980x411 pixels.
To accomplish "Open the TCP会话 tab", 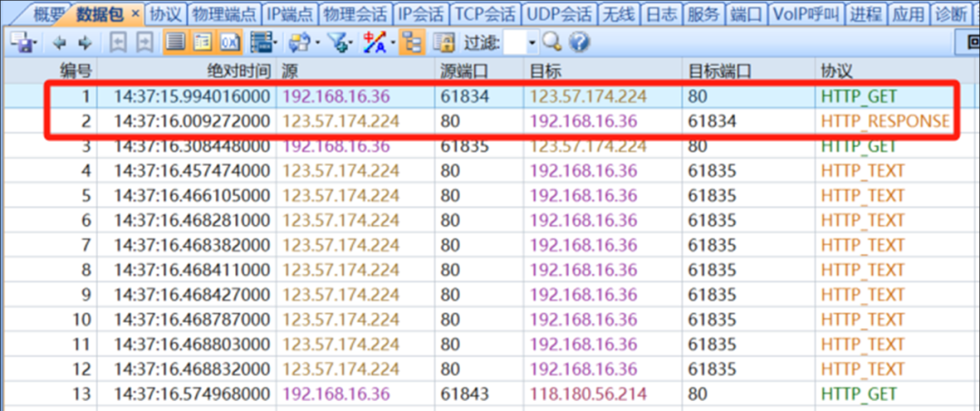I will 485,13.
